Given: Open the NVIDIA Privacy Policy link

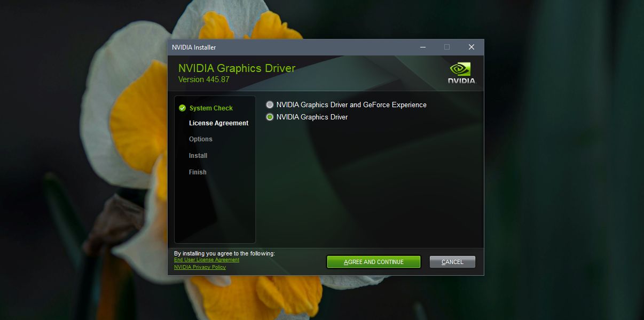Looking at the screenshot, I should (x=200, y=267).
